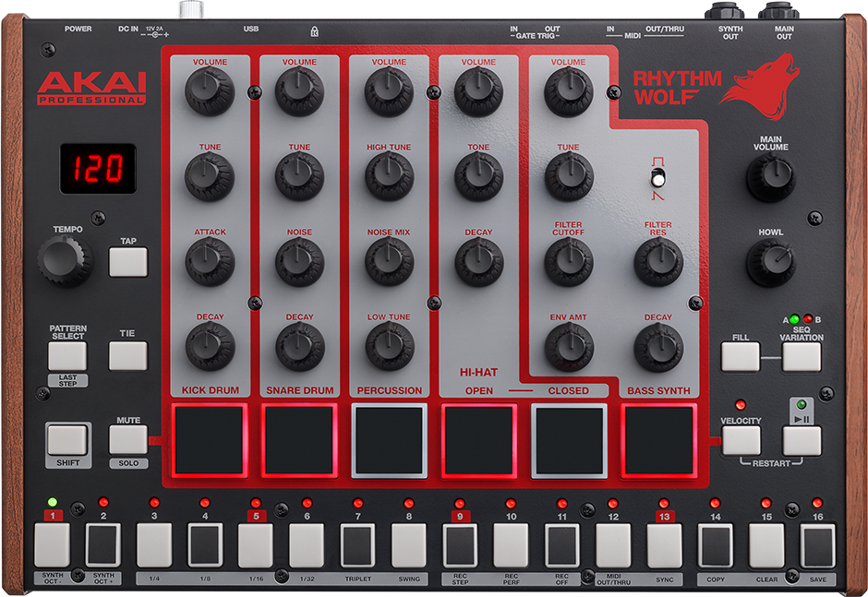
Task: Tap the Kick Drum pad
Action: tap(210, 440)
